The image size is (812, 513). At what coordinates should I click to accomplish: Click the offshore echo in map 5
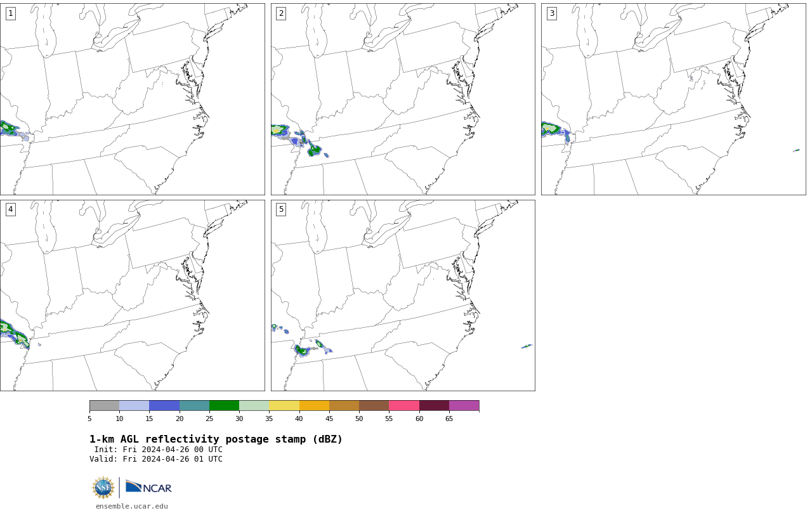tap(527, 346)
